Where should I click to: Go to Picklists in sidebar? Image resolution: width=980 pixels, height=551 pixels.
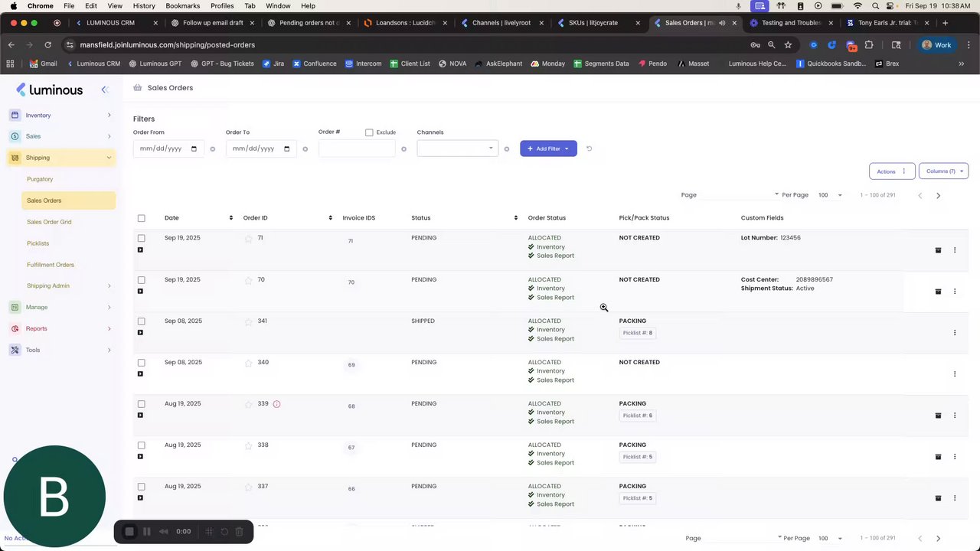38,243
